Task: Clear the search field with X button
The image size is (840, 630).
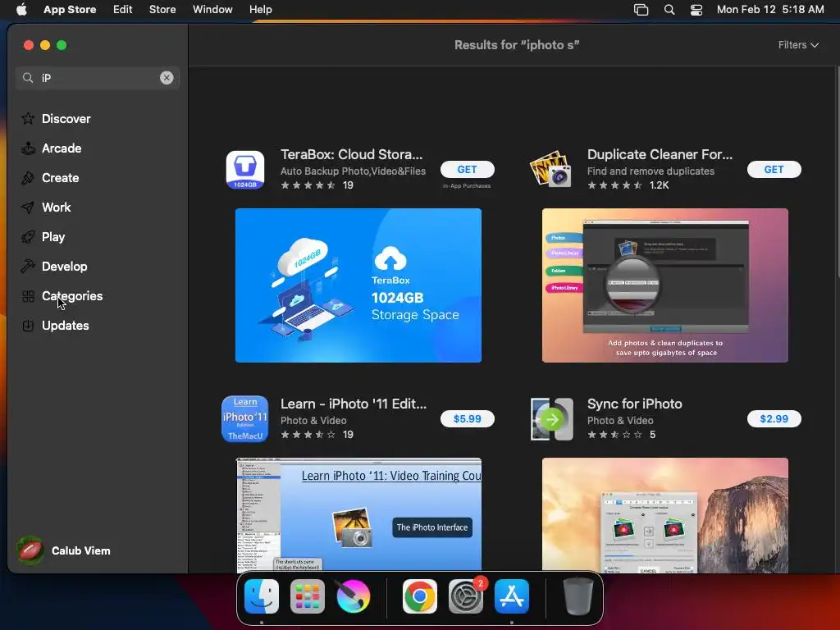Action: point(167,78)
